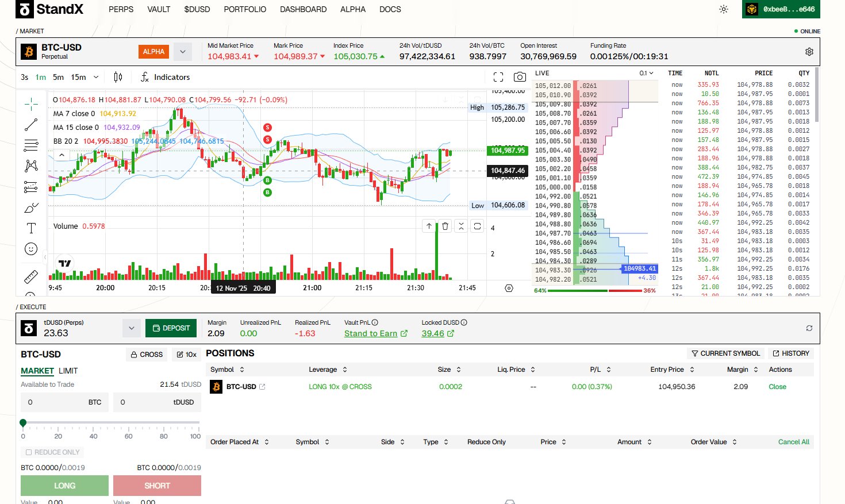Open the wallet account button

pos(781,9)
